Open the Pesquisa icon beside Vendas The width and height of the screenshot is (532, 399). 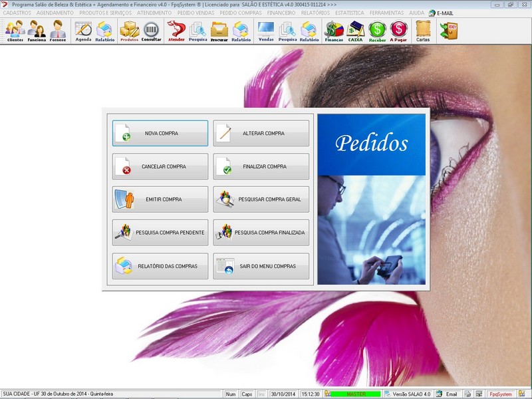(x=287, y=31)
